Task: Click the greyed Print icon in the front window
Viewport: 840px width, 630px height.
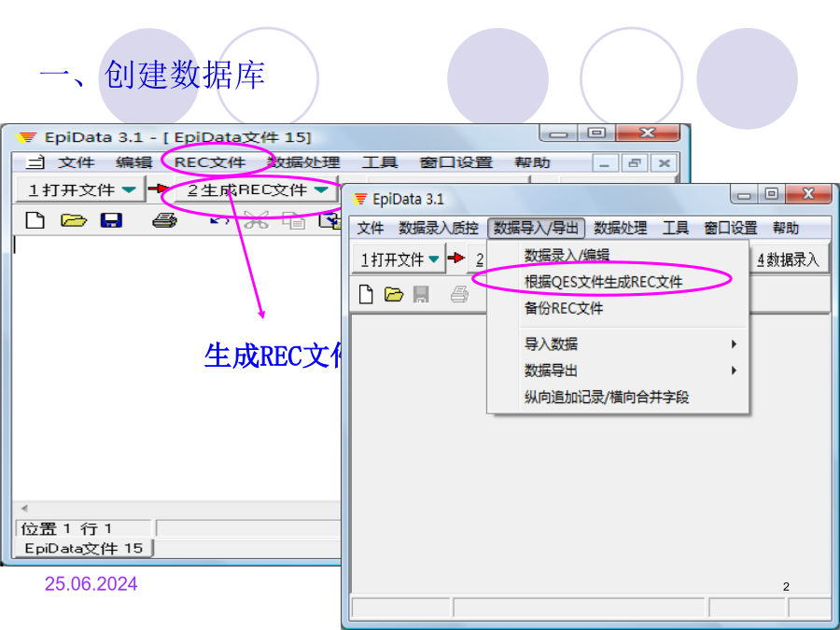Action: pyautogui.click(x=459, y=294)
